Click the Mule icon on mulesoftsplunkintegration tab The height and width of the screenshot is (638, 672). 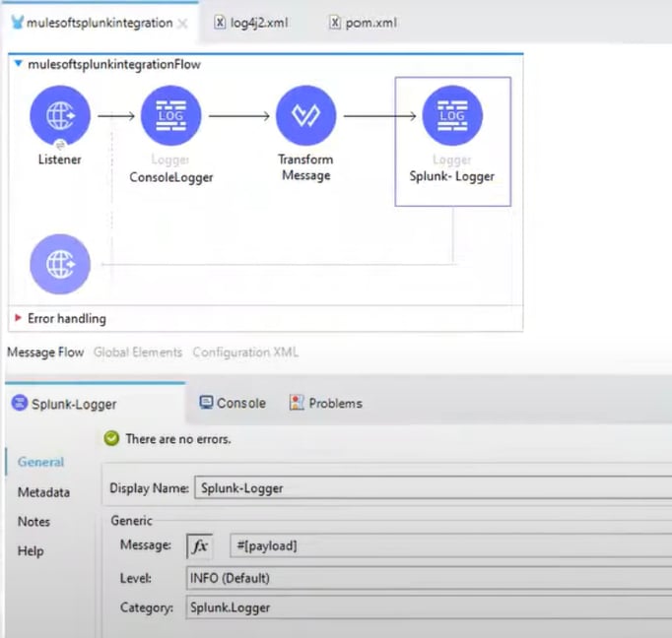[17, 23]
